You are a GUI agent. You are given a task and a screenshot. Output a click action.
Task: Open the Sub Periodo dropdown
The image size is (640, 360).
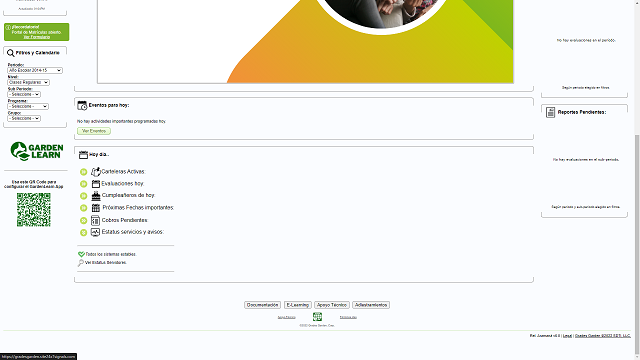(24, 94)
